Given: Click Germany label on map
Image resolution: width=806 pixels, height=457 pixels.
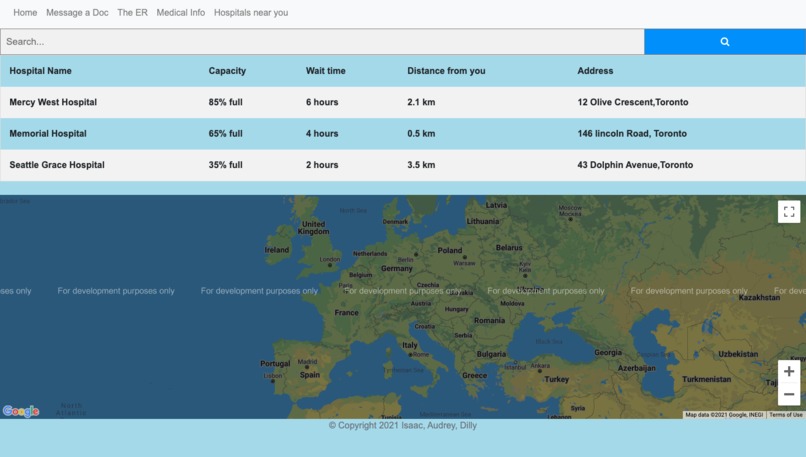Looking at the screenshot, I should (x=396, y=268).
